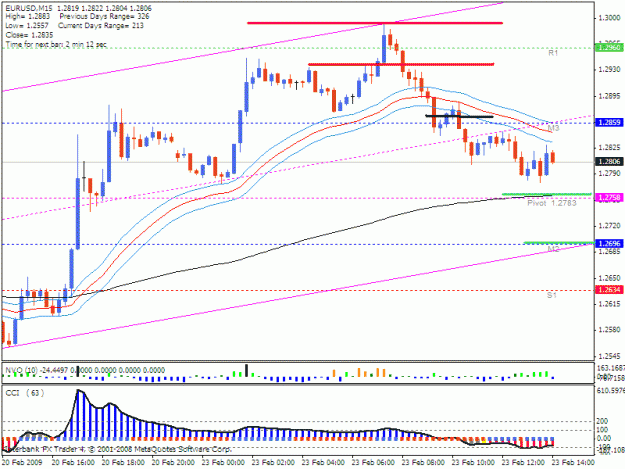Click 'Current Days Range= 213' text
Viewport: 625px width, 469px height.
coord(101,26)
